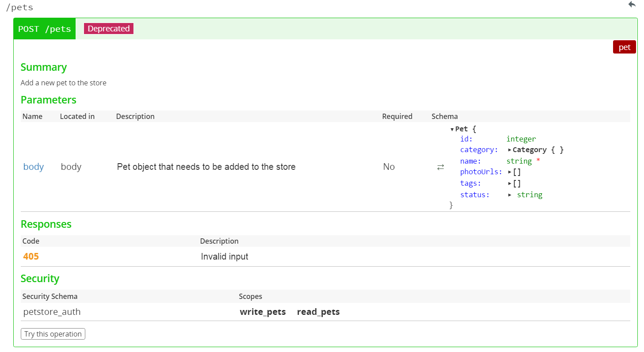
Task: Click the Scopes column header
Action: coord(251,296)
